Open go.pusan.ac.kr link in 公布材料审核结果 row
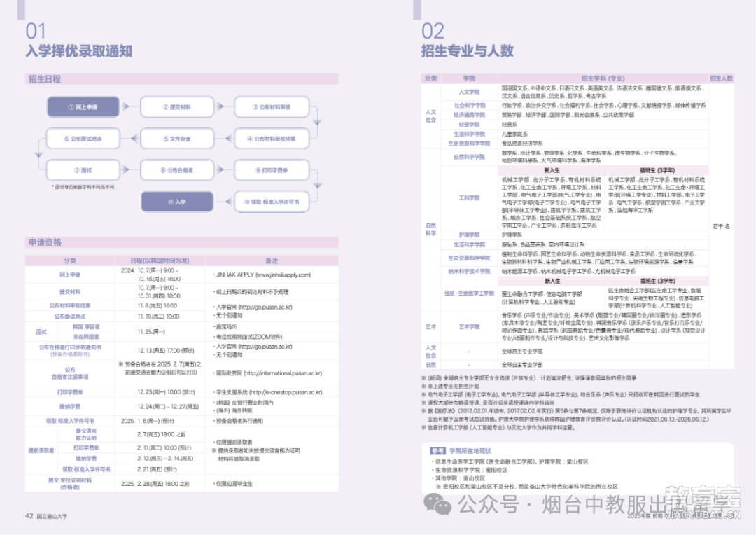The width and height of the screenshot is (756, 535). pos(265,307)
